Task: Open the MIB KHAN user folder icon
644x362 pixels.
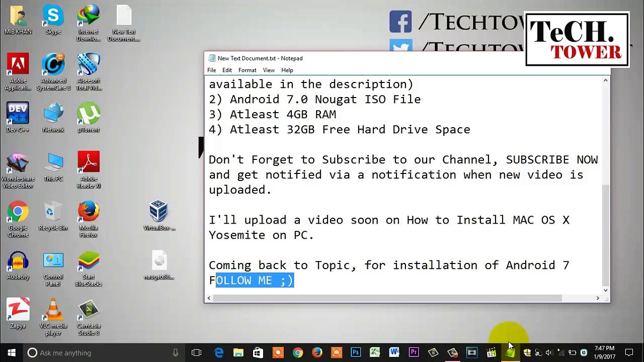Action: (18, 20)
